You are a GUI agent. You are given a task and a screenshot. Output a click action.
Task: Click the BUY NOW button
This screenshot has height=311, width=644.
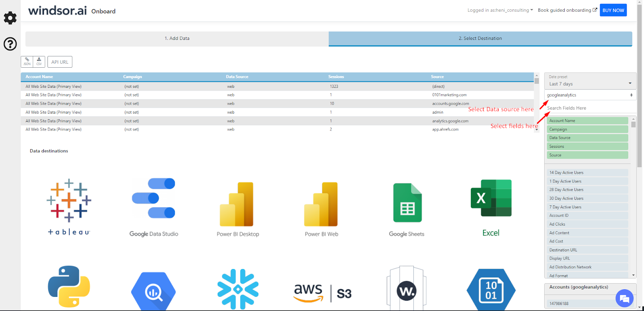(x=613, y=10)
